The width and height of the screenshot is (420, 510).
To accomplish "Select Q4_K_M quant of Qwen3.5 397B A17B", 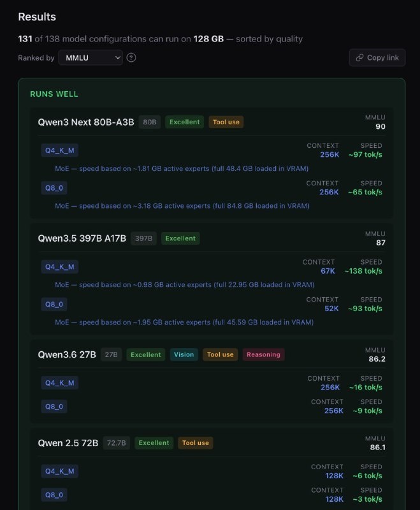I will (59, 266).
